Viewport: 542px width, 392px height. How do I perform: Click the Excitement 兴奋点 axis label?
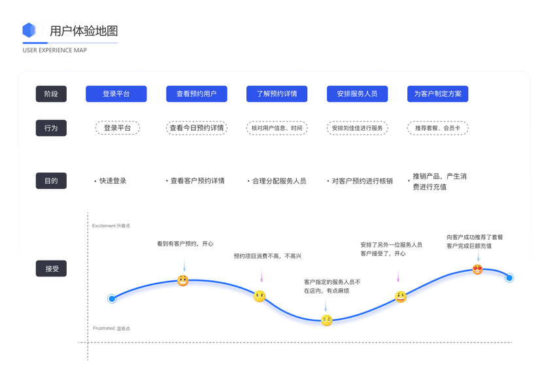pyautogui.click(x=111, y=225)
